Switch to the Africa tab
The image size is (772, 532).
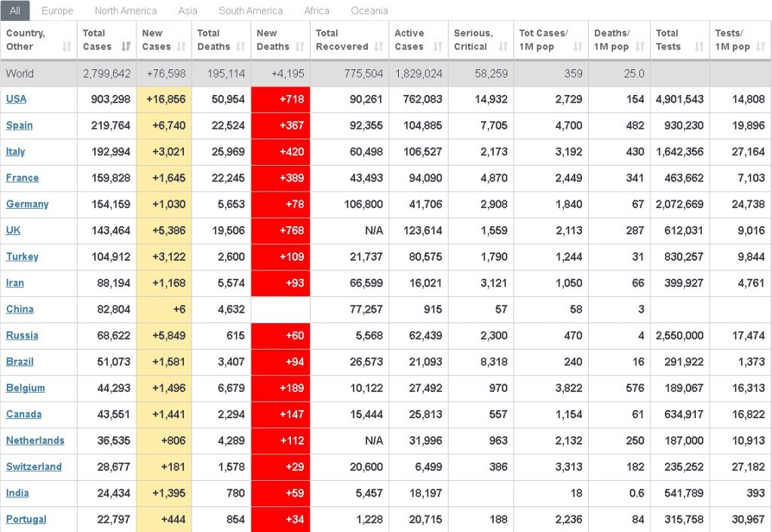tap(317, 11)
